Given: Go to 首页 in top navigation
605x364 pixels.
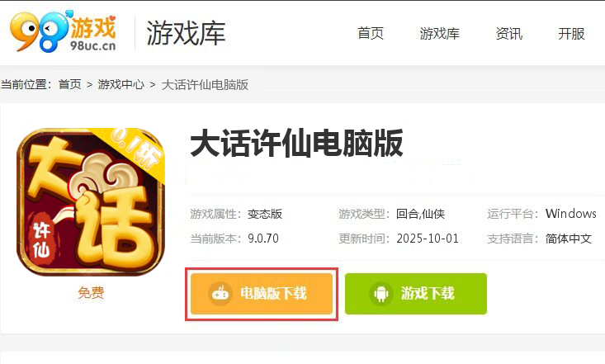Looking at the screenshot, I should (x=371, y=34).
